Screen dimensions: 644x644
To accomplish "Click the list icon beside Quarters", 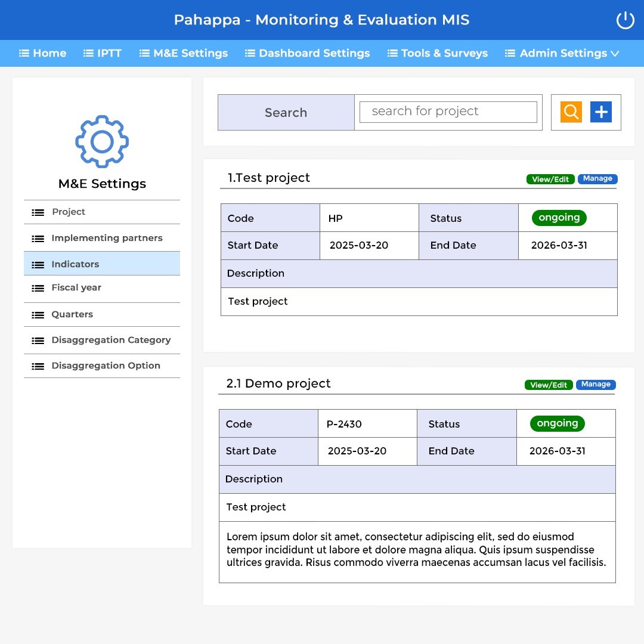I will coord(38,315).
